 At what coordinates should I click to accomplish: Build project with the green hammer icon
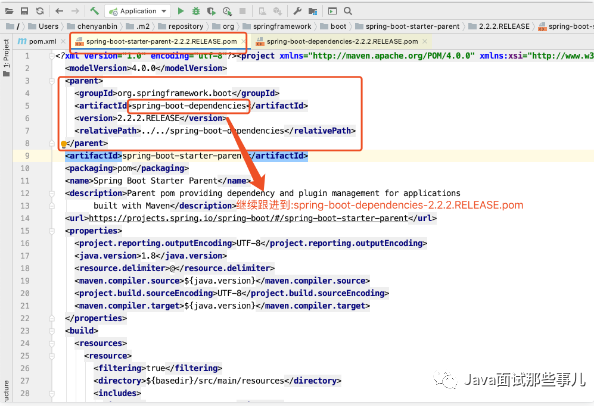click(94, 11)
